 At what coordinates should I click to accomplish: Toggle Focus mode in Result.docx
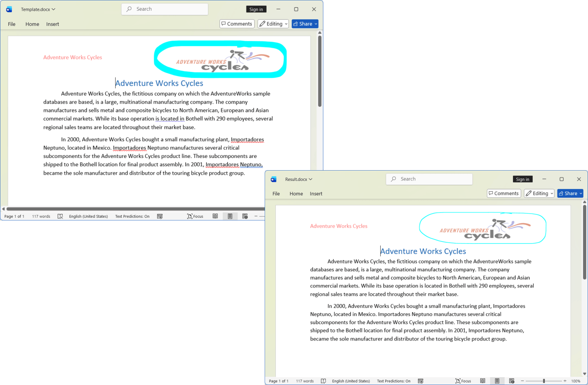(463, 381)
